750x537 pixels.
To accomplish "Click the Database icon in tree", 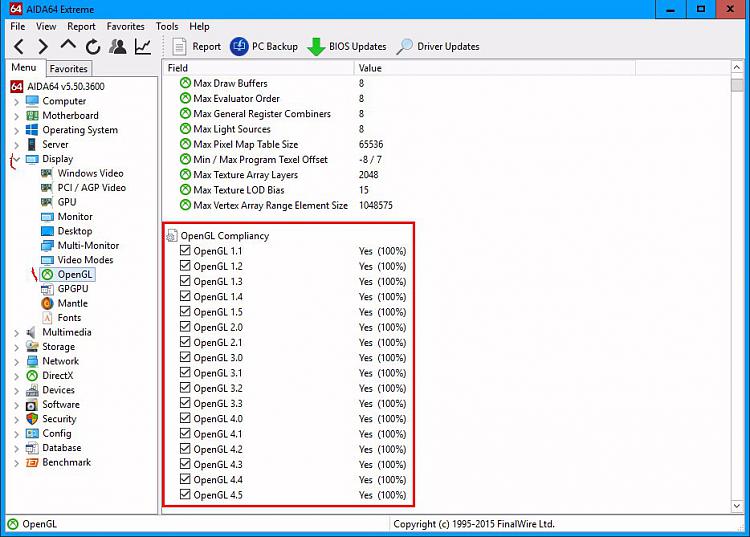I will point(32,448).
